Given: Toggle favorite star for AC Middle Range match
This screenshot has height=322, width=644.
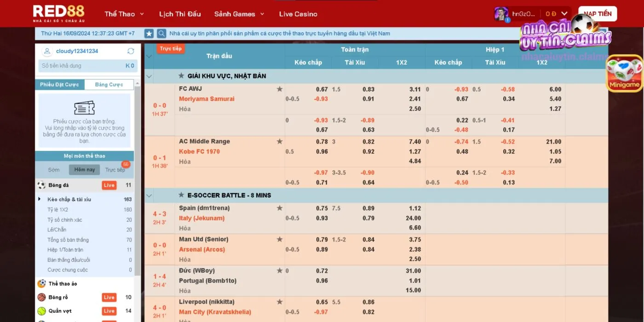Looking at the screenshot, I should pos(279,142).
